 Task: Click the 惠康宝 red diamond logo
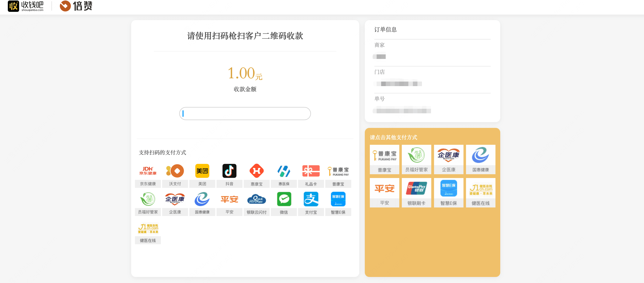coord(257,171)
